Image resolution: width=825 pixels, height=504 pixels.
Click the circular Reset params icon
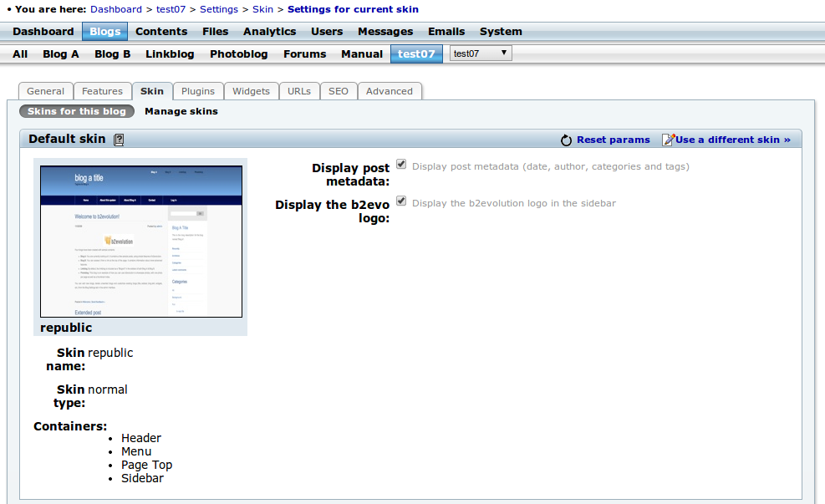point(566,140)
